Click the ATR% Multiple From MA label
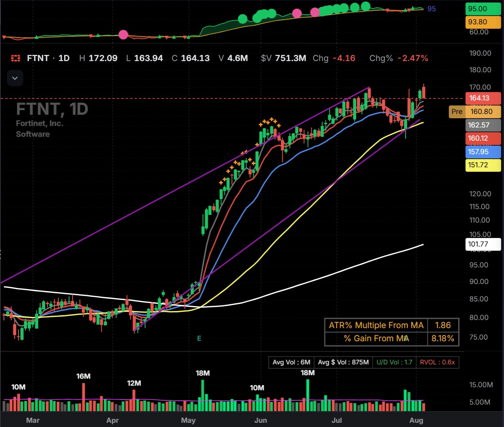 pos(376,325)
